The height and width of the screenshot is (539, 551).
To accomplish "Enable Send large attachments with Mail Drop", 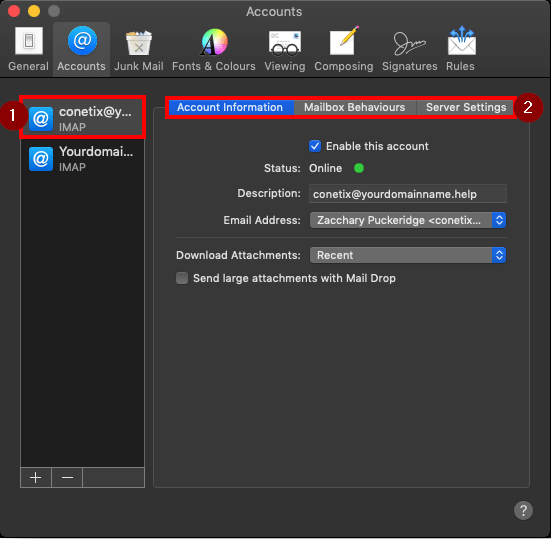I will 182,278.
